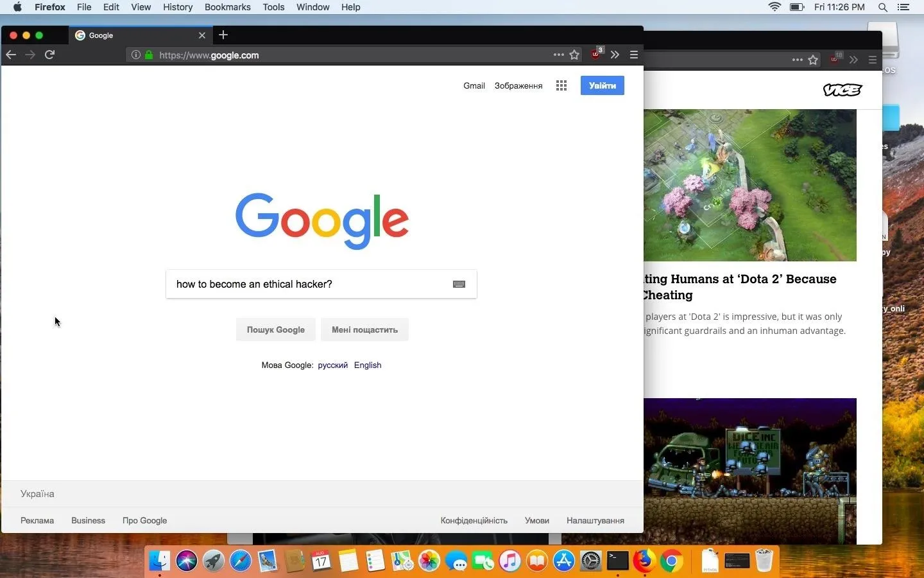This screenshot has width=924, height=578.
Task: Bookmark google.com with the star icon
Action: (x=574, y=55)
